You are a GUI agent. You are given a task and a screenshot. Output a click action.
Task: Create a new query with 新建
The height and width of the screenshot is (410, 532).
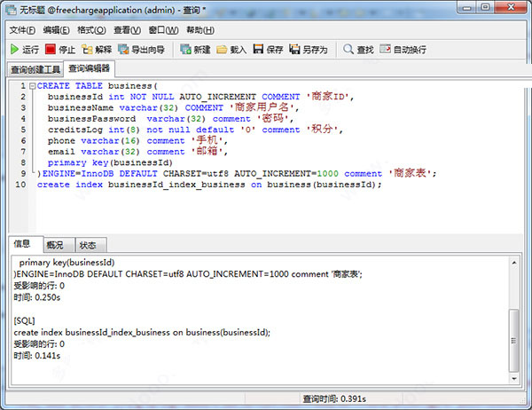(x=195, y=50)
